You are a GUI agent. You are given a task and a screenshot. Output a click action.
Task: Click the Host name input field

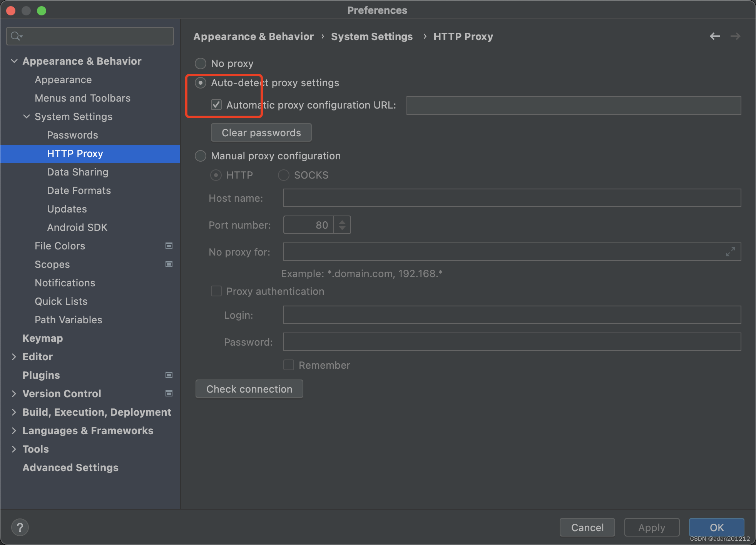[x=512, y=198]
